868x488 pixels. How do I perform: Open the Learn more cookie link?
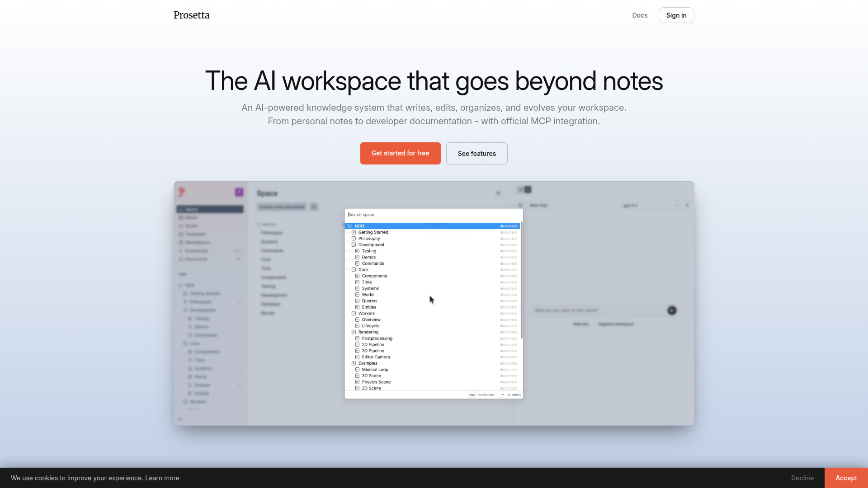coord(162,478)
